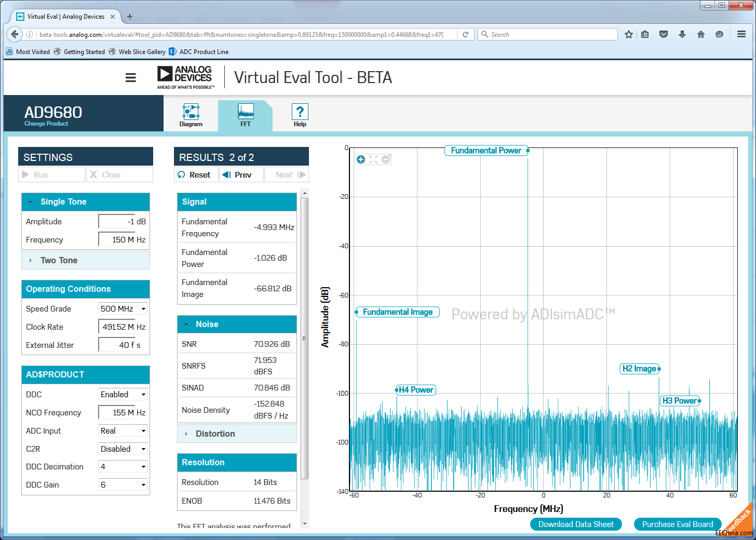
Task: Open the Speed Grade dropdown
Action: (x=123, y=308)
